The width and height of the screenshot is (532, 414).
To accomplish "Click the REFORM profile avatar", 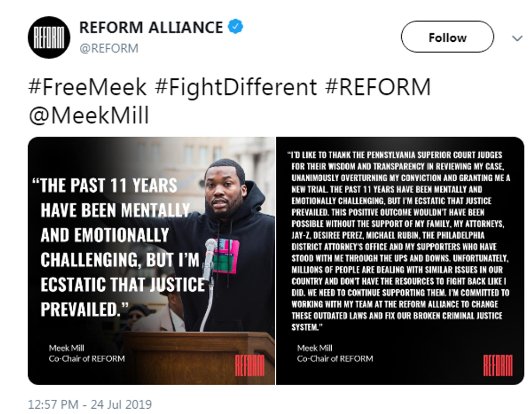I will [x=48, y=37].
